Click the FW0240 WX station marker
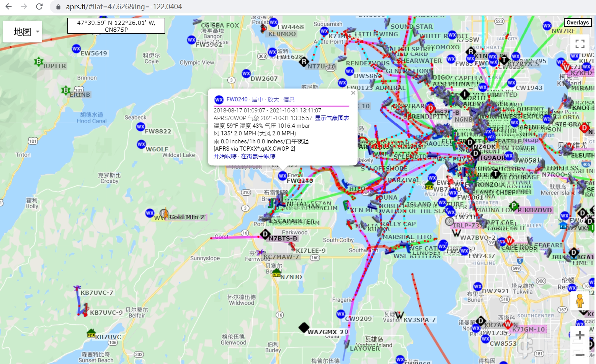Viewport: 596px width, 364px height. pyautogui.click(x=282, y=175)
